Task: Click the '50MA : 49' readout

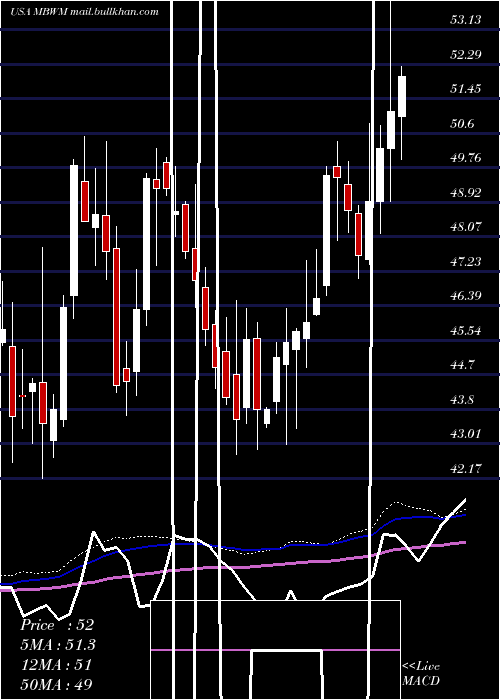Action: click(x=57, y=684)
